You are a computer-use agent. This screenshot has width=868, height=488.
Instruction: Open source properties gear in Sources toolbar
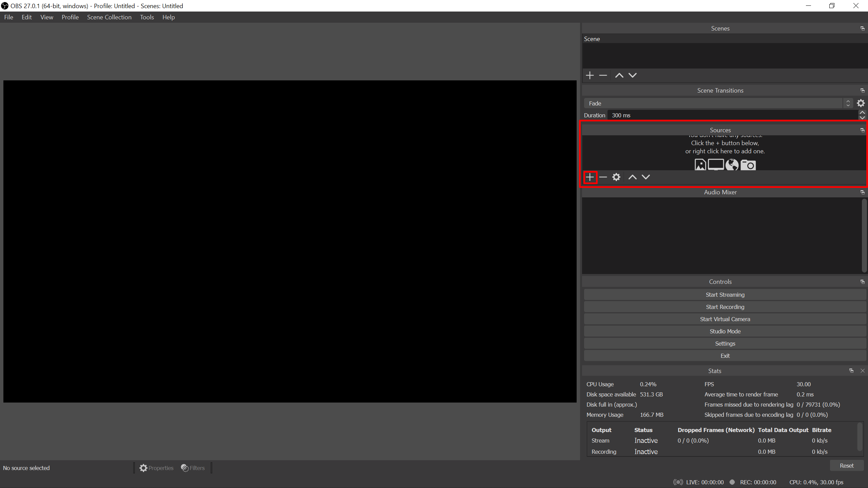point(616,177)
